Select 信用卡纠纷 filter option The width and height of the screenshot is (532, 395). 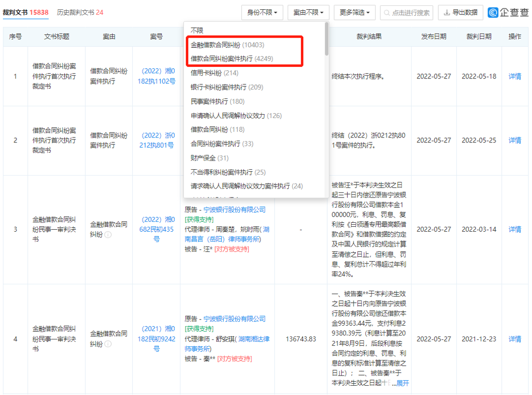point(214,73)
